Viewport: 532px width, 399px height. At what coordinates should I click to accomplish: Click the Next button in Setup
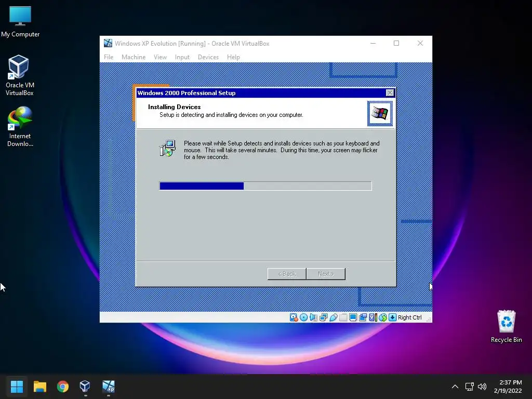[x=326, y=274]
